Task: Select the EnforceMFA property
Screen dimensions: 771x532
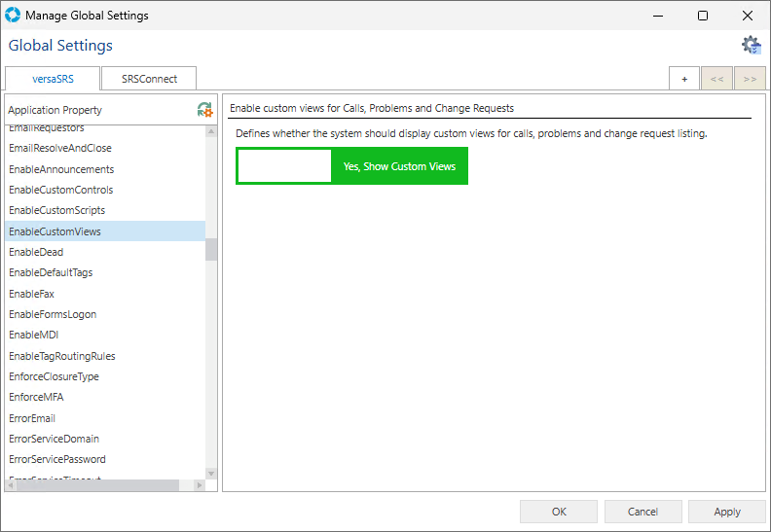Action: [x=36, y=397]
